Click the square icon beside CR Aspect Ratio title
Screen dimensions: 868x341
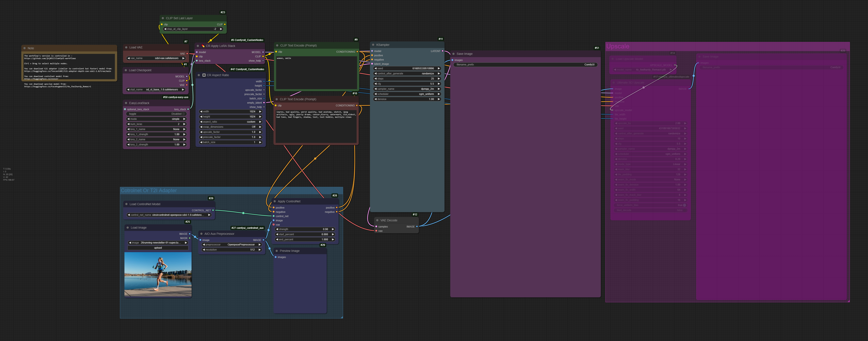pos(204,75)
